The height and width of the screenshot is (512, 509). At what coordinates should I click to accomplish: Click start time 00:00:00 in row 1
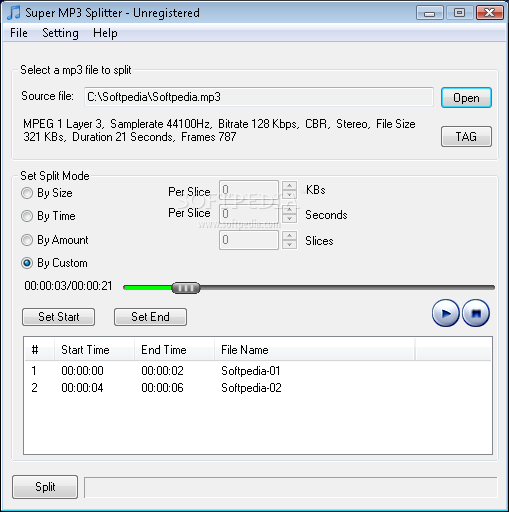pos(82,371)
